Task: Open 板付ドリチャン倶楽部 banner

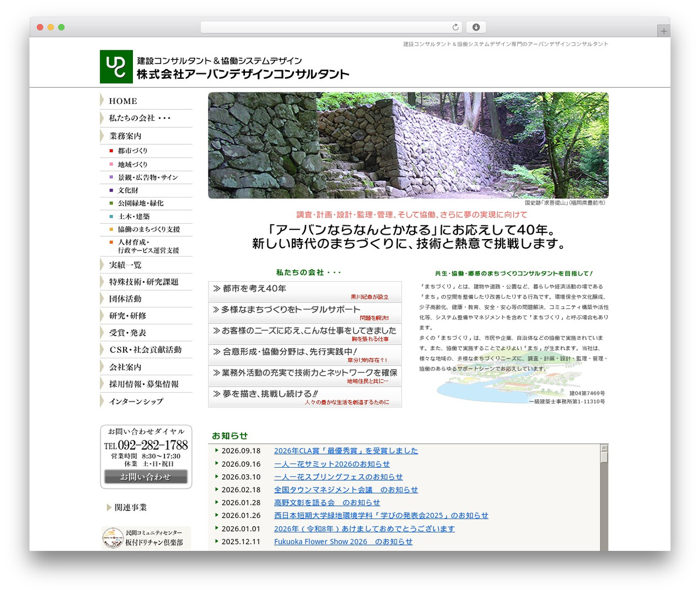Action: (x=146, y=538)
